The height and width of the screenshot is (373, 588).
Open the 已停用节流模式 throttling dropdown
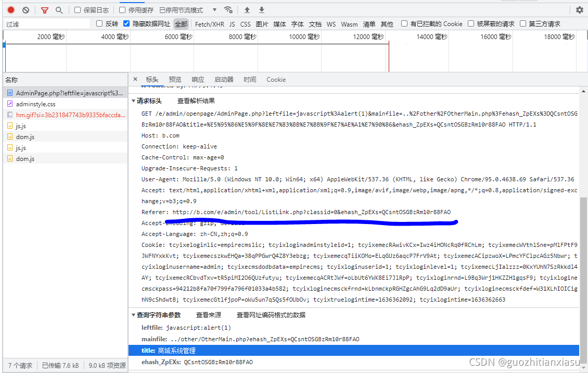click(188, 10)
